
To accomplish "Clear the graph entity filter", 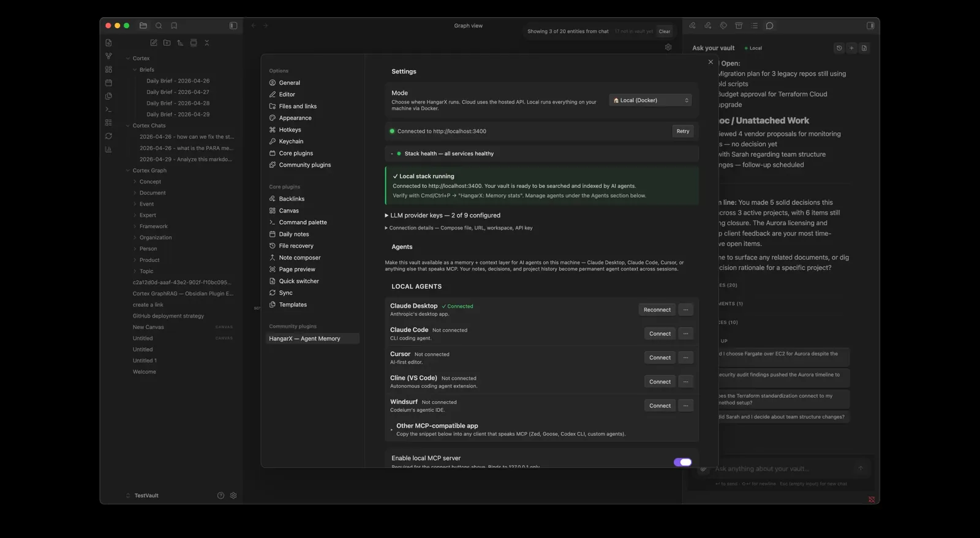I will coord(665,31).
